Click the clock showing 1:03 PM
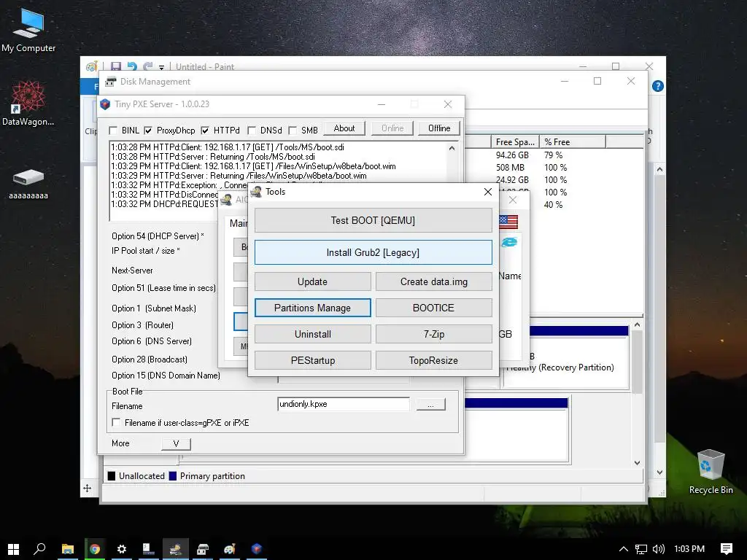Viewport: 747px width, 560px height. click(x=689, y=549)
